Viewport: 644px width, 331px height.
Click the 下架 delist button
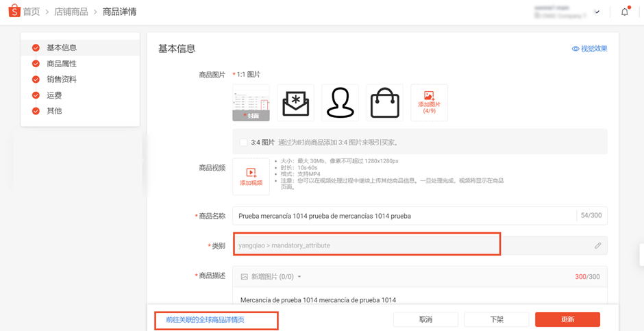point(497,319)
